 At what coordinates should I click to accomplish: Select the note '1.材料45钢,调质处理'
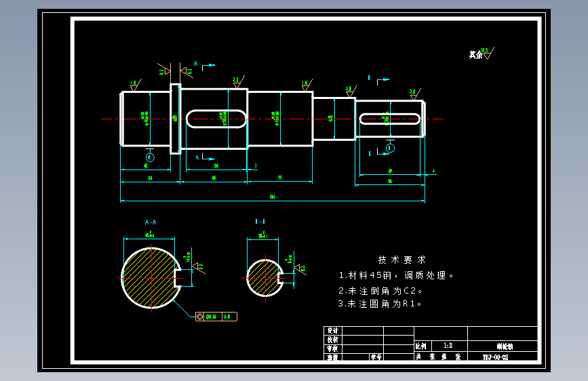click(x=396, y=276)
